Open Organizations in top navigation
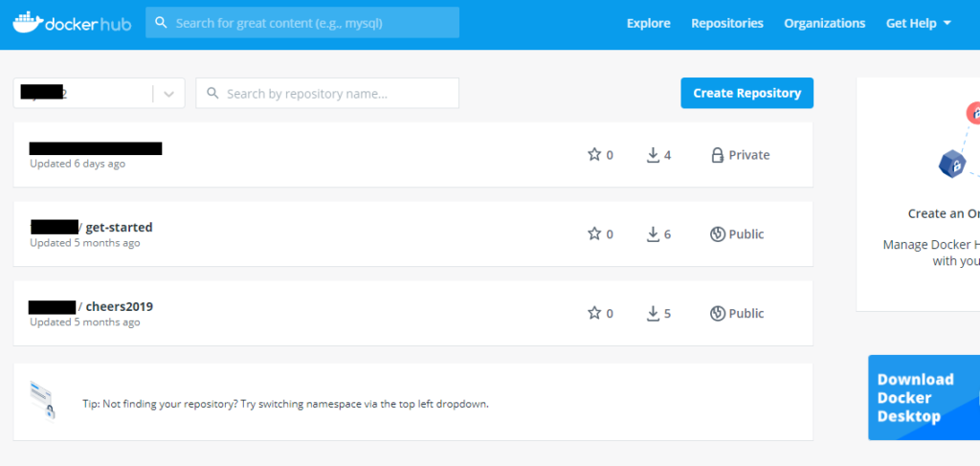980x466 pixels. tap(824, 23)
